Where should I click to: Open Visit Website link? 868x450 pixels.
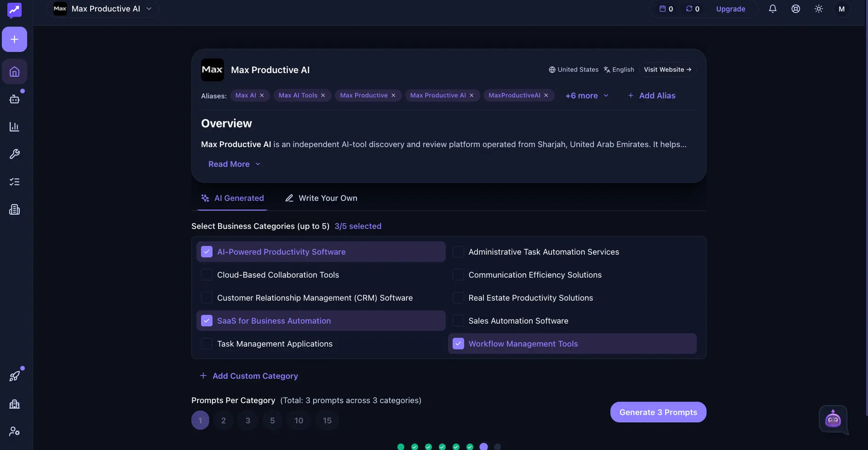667,69
